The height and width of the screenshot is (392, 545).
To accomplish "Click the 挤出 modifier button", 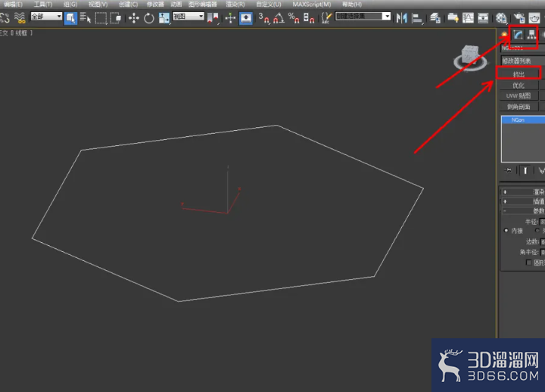I will pos(519,74).
